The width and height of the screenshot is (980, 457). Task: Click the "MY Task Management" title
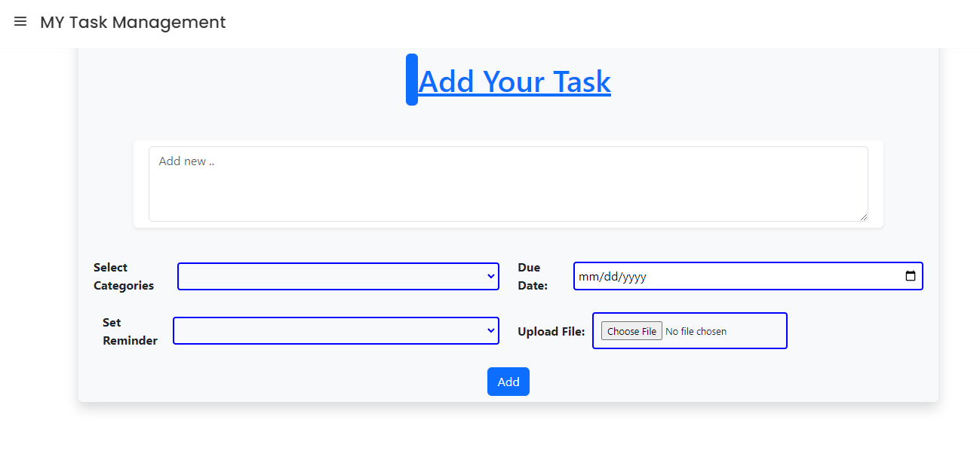pyautogui.click(x=133, y=23)
